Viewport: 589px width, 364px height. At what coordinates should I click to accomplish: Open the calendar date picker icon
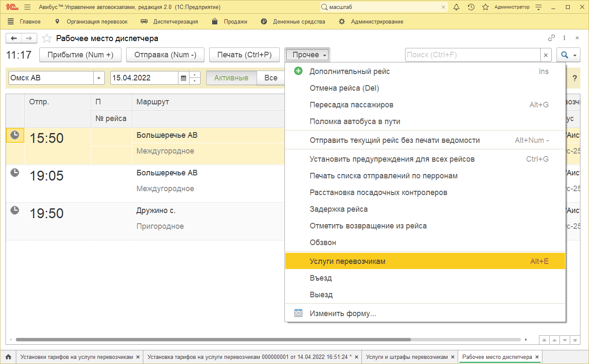(184, 78)
